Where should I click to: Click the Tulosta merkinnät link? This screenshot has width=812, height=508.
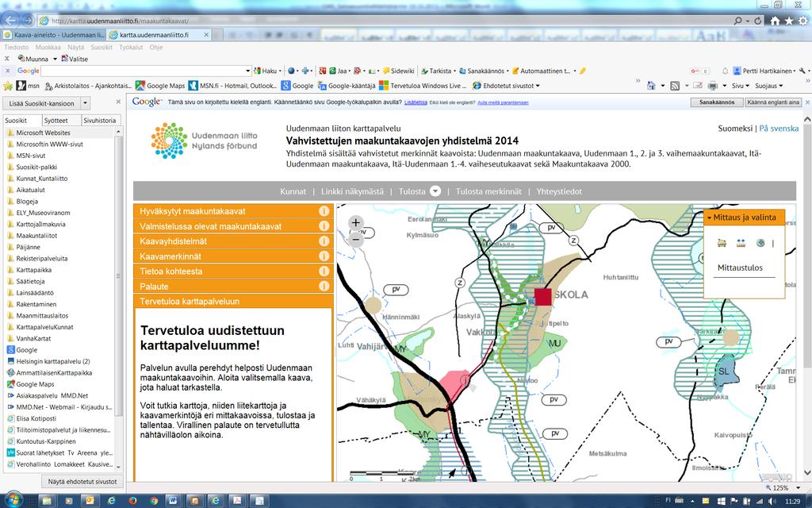(488, 191)
